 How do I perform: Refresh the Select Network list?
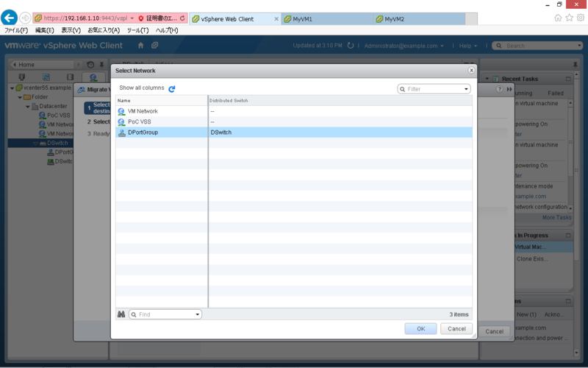tap(172, 89)
